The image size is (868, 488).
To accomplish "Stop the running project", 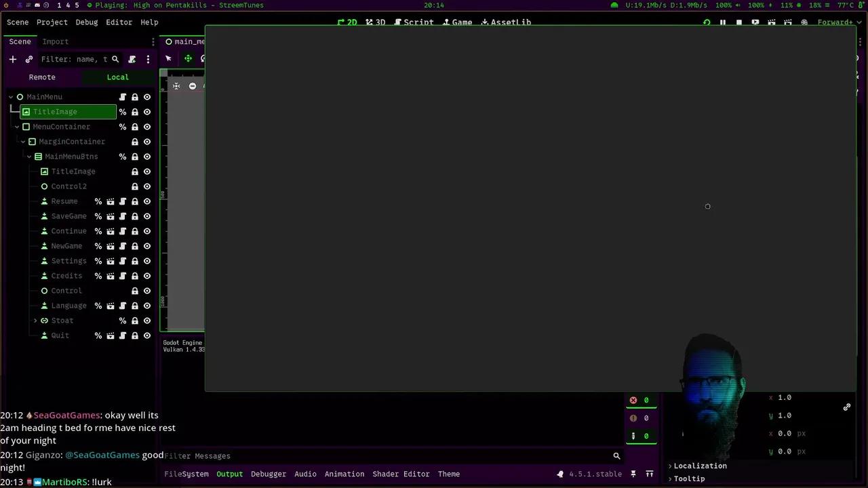I will coord(739,22).
